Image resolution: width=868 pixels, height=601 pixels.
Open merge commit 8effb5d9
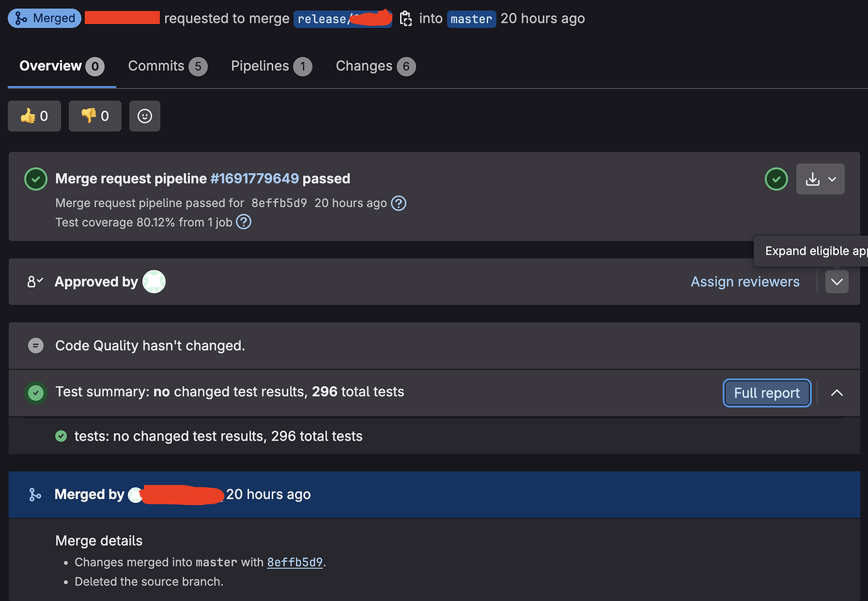294,562
